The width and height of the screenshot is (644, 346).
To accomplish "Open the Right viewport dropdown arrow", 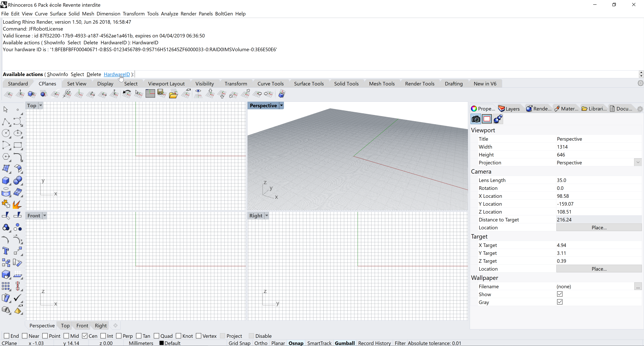I will click(267, 215).
